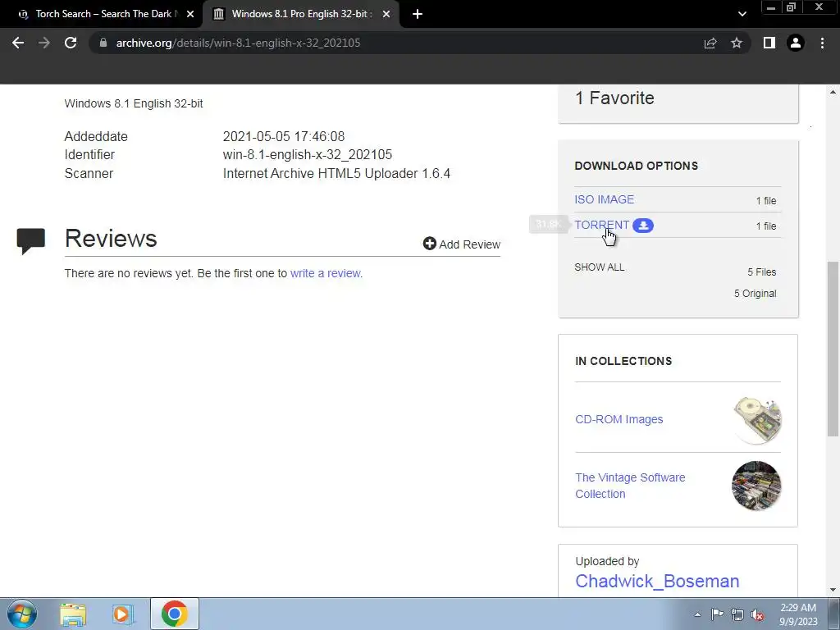Click the Chrome taskbar icon
840x630 pixels.
pos(174,614)
